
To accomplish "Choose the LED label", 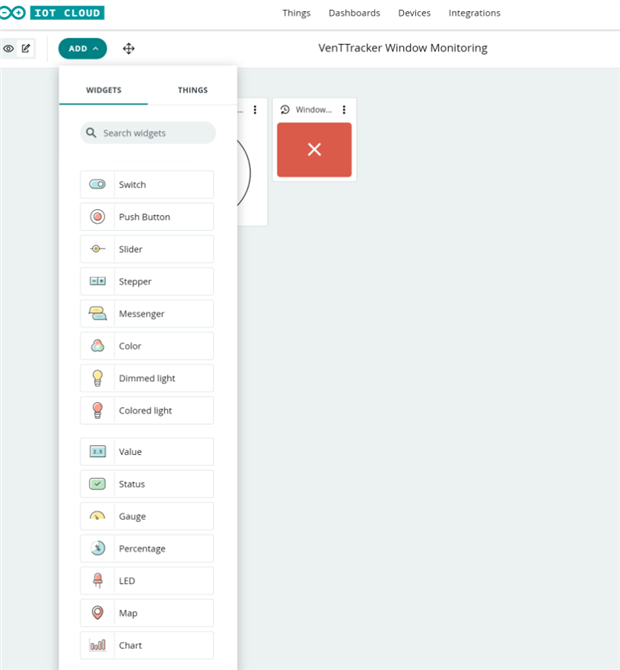I will point(127,581).
